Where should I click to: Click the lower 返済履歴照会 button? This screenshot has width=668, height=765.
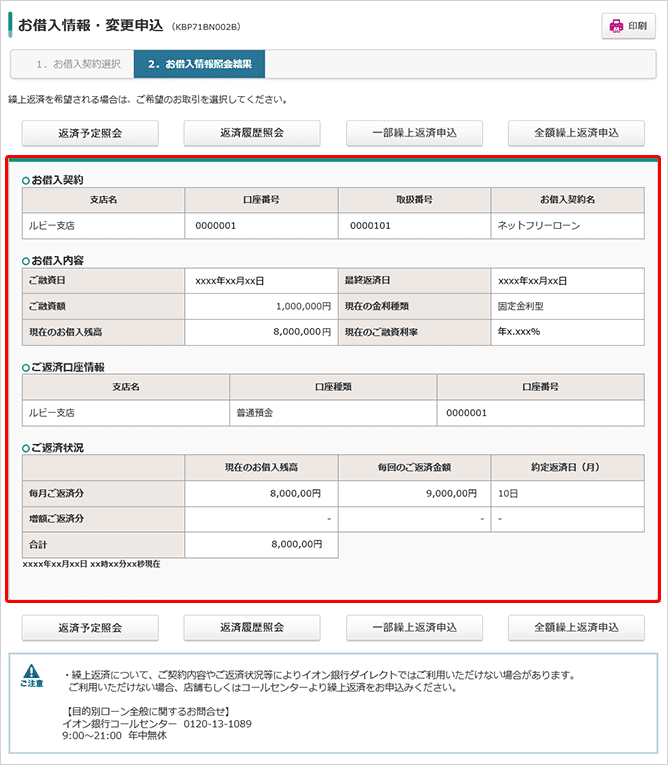252,627
